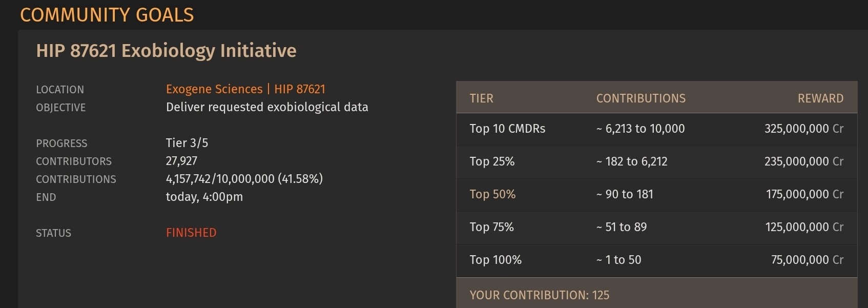The image size is (868, 308).
Task: Open the Exogene Sciences HIP 87621 location link
Action: tap(245, 89)
